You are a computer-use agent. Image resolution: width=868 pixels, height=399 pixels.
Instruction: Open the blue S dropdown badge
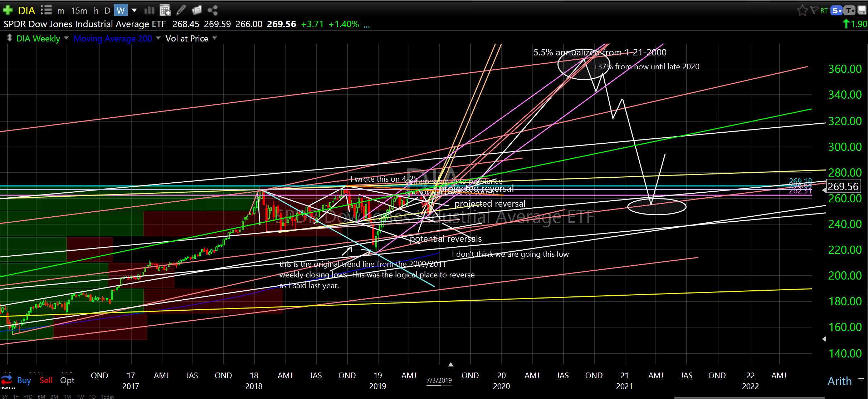click(x=837, y=10)
